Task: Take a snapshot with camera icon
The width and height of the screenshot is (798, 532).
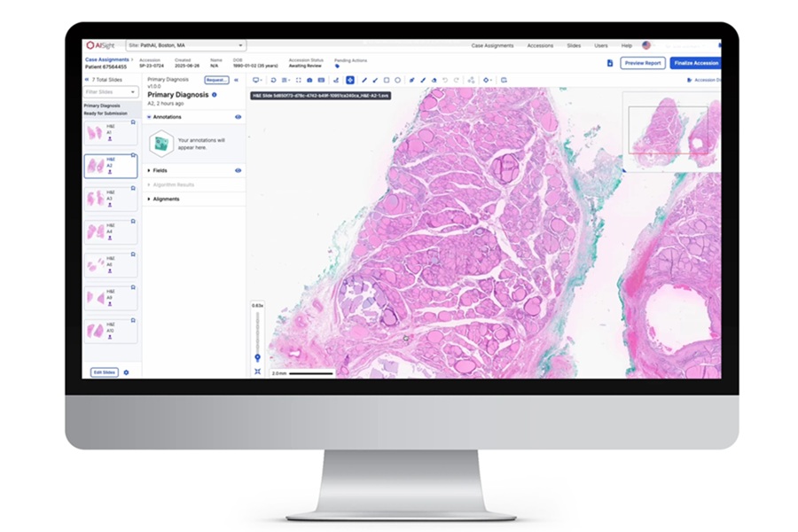Action: point(309,81)
